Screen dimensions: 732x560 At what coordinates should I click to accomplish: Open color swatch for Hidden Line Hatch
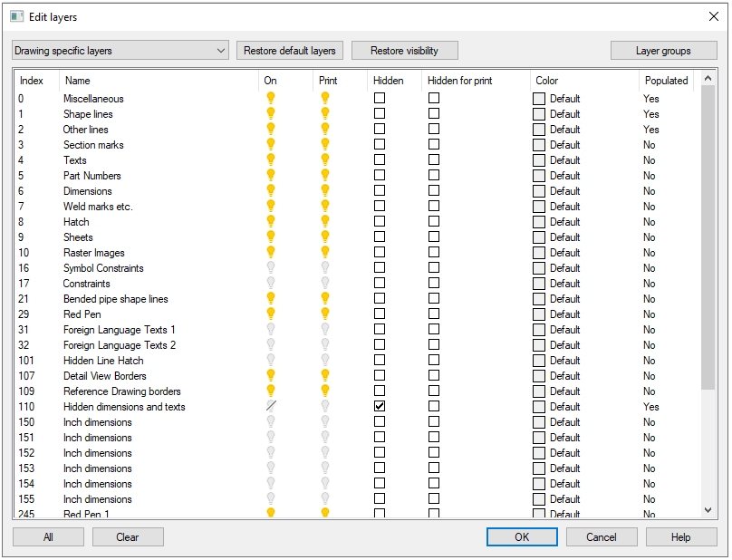[539, 361]
